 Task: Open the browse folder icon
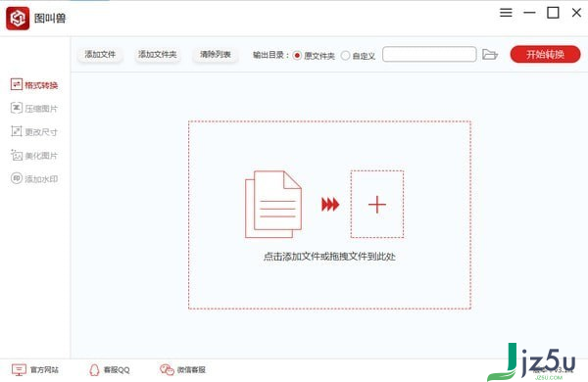pyautogui.click(x=490, y=55)
